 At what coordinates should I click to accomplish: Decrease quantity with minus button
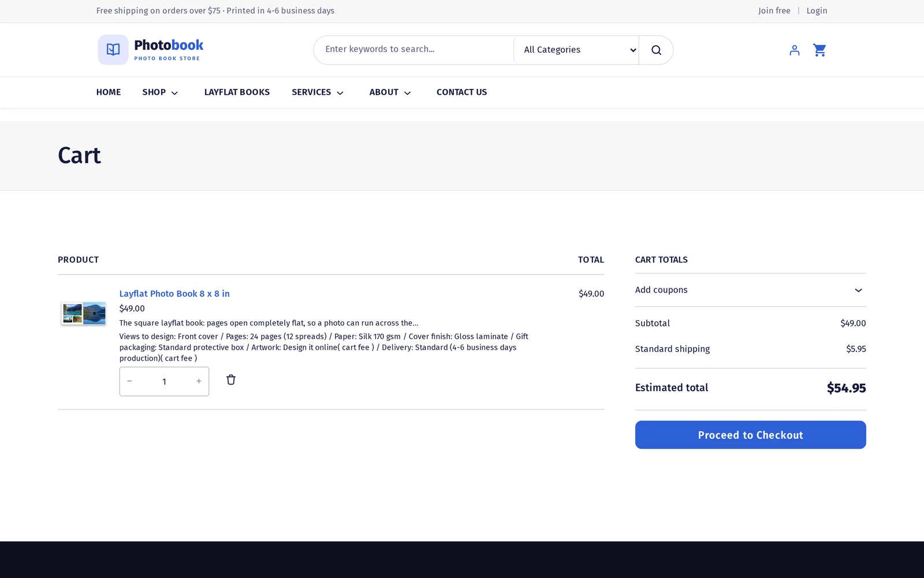[129, 381]
